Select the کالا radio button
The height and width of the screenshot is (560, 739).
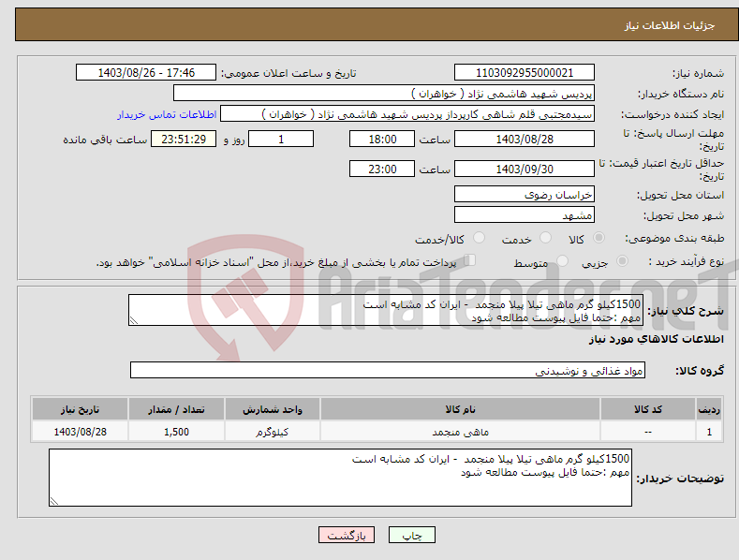tap(599, 238)
